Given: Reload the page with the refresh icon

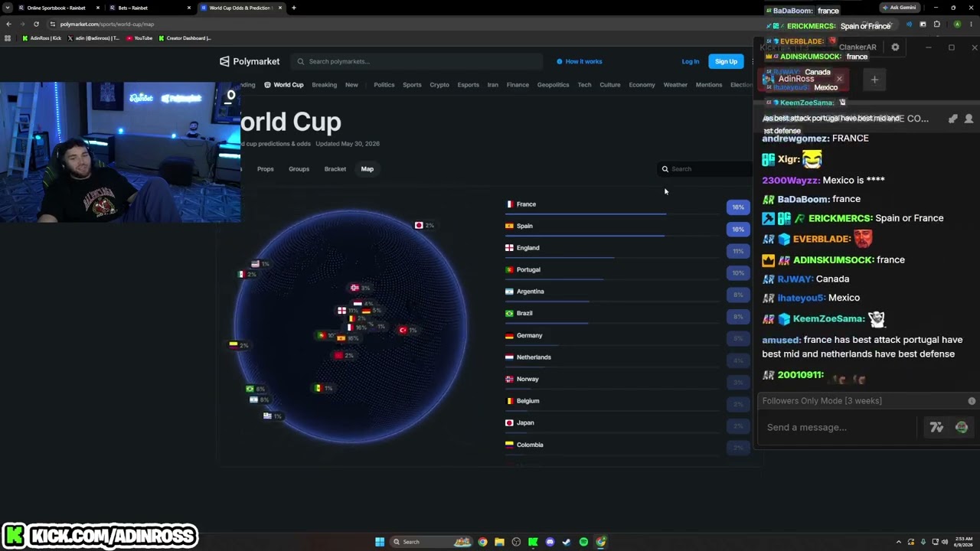Looking at the screenshot, I should [36, 24].
